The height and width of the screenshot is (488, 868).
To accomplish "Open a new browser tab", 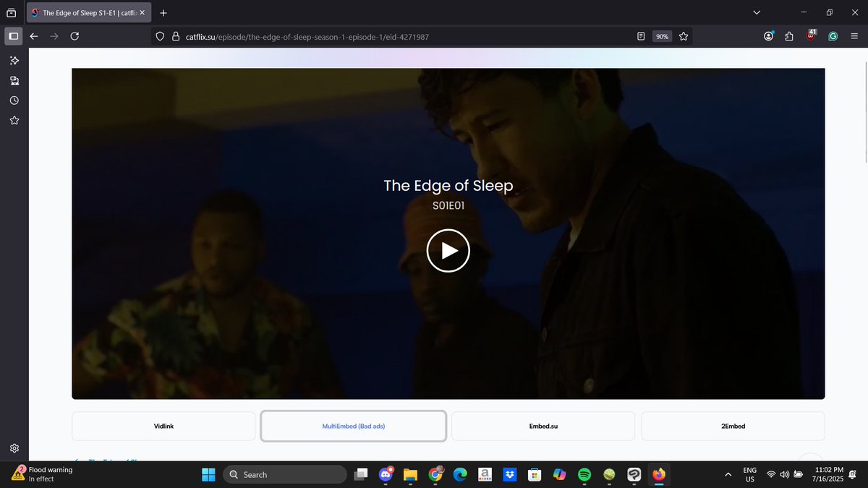I will click(163, 13).
